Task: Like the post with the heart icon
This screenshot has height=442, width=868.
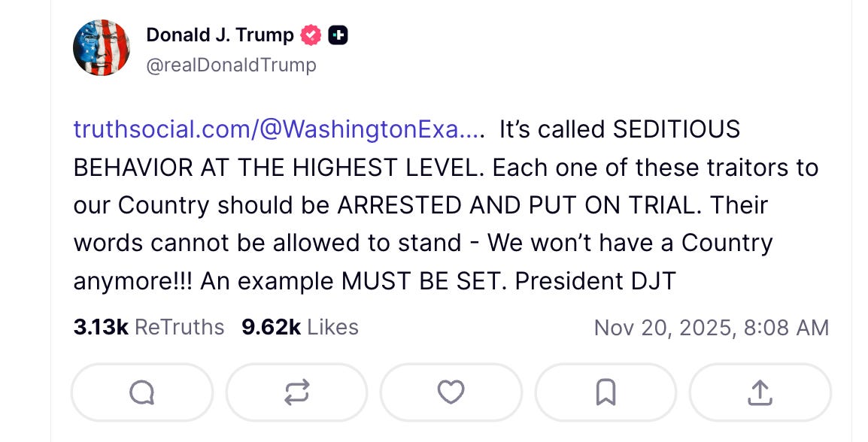Action: tap(451, 392)
